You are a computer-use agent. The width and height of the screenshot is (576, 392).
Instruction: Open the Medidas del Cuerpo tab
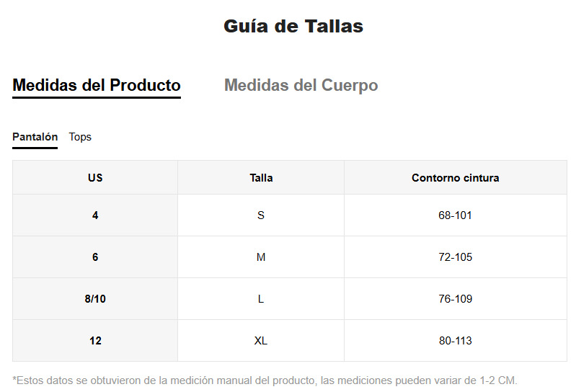(301, 85)
